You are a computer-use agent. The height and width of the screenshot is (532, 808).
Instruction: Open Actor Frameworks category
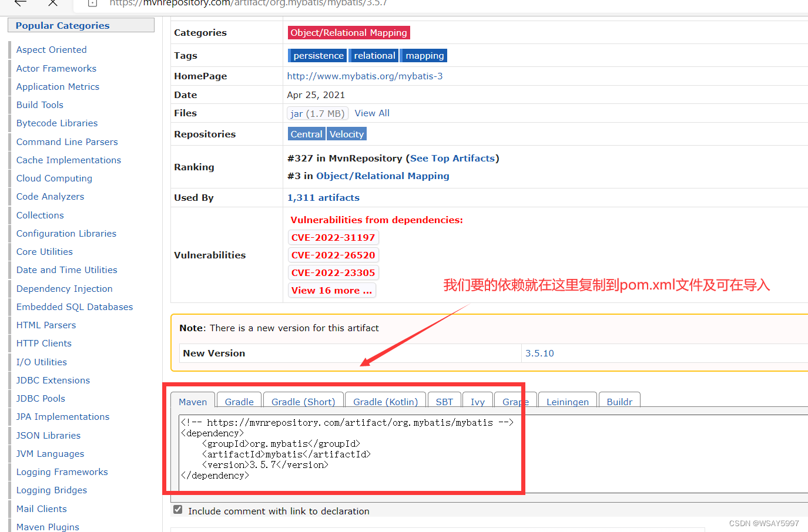(56, 69)
